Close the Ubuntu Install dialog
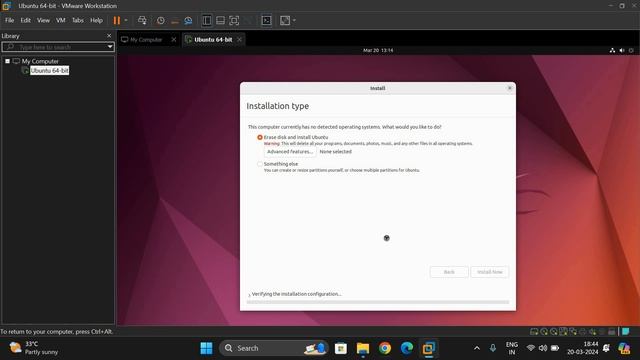 [x=509, y=88]
